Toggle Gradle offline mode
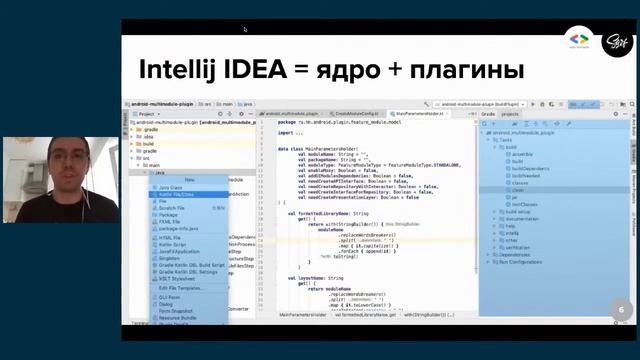 557,124
